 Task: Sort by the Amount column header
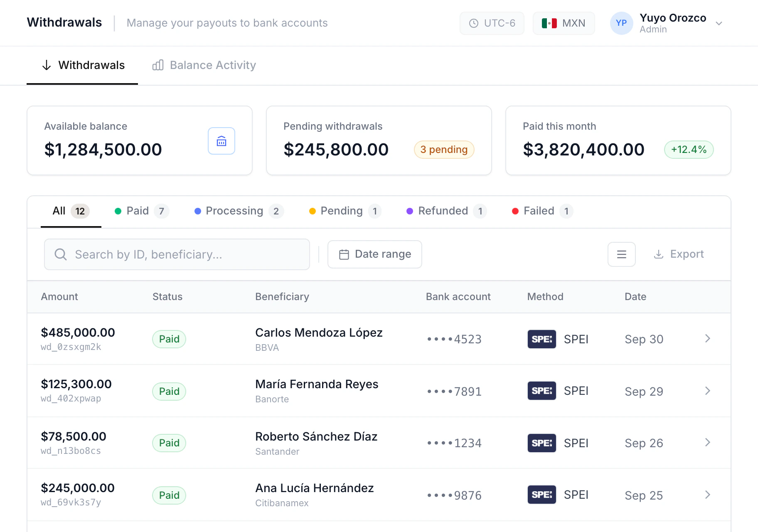pos(59,297)
